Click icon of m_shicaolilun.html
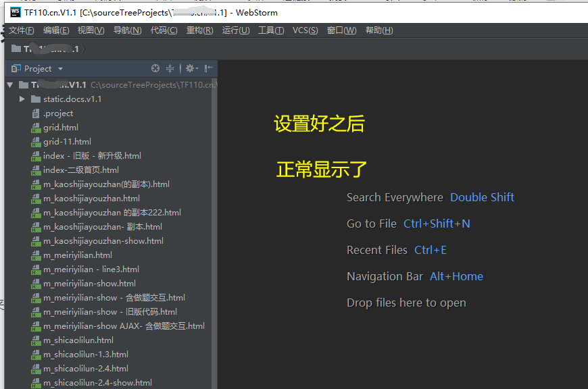588x389 pixels. tap(36, 340)
